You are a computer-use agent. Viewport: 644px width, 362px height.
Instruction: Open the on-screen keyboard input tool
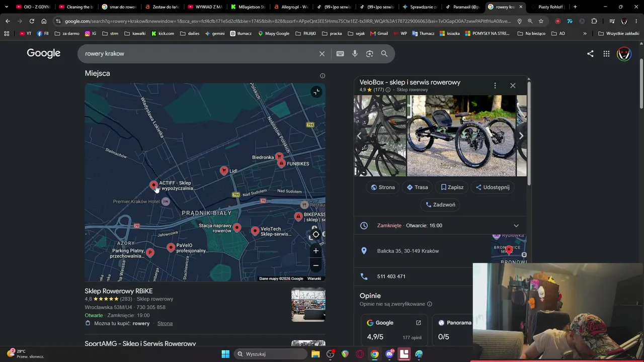(340, 54)
